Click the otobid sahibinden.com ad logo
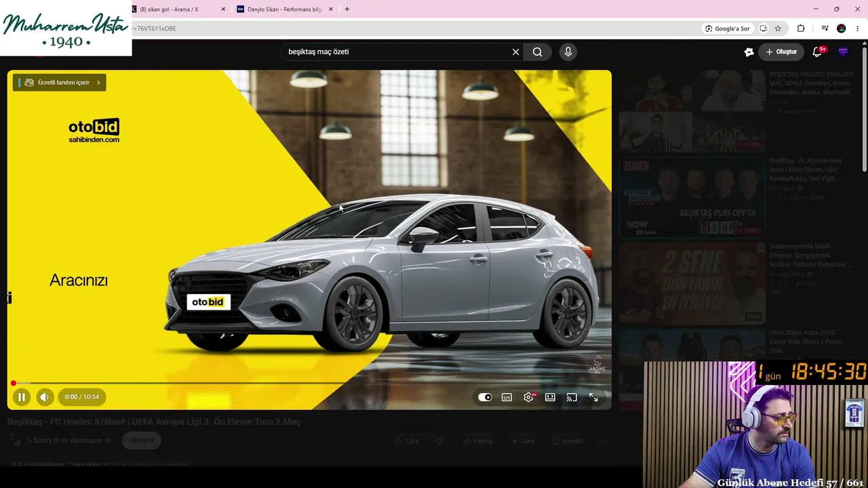This screenshot has height=488, width=868. pos(94,131)
